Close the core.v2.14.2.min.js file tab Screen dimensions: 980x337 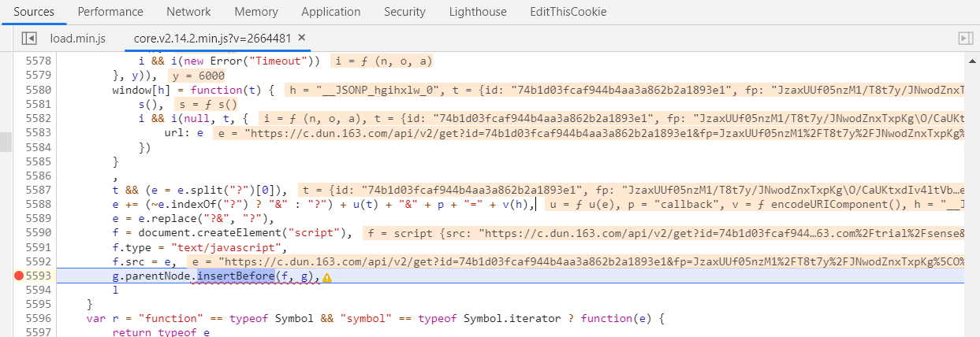coord(302,38)
